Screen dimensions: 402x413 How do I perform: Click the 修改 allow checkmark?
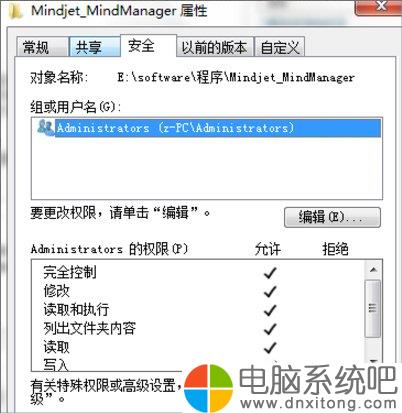click(x=270, y=291)
